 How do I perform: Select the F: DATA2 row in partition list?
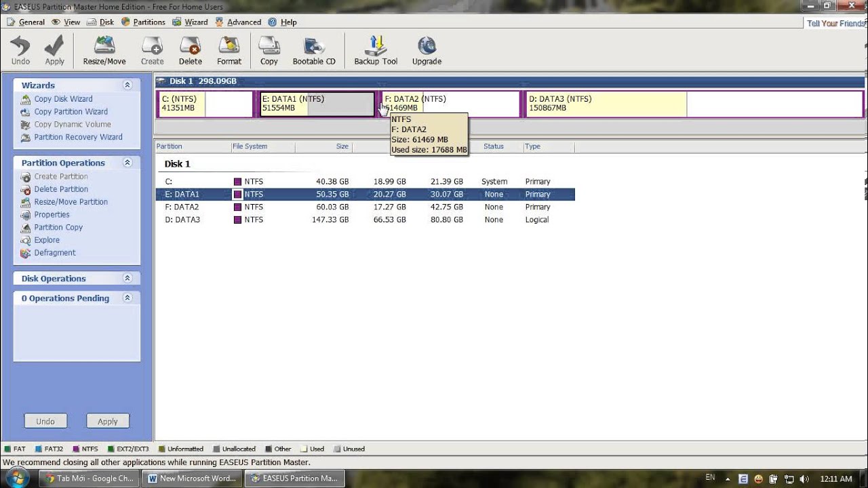tap(366, 207)
